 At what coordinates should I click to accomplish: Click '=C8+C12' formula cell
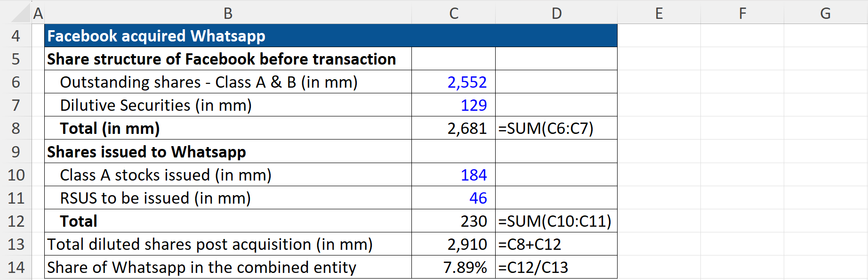click(556, 244)
